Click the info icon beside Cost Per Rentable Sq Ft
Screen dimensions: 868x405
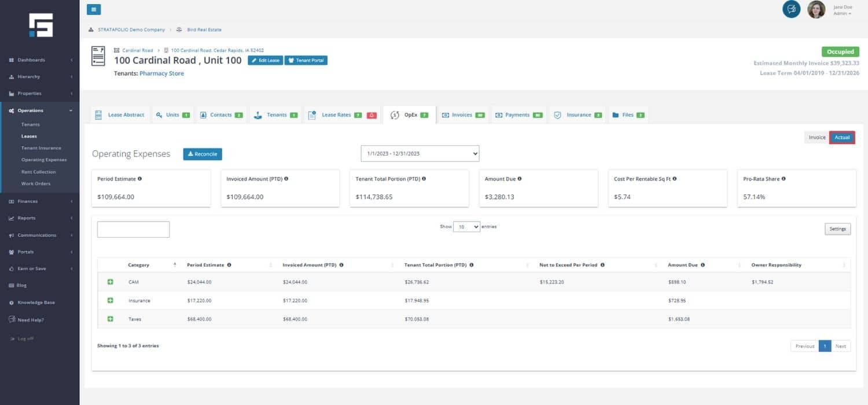pyautogui.click(x=675, y=179)
